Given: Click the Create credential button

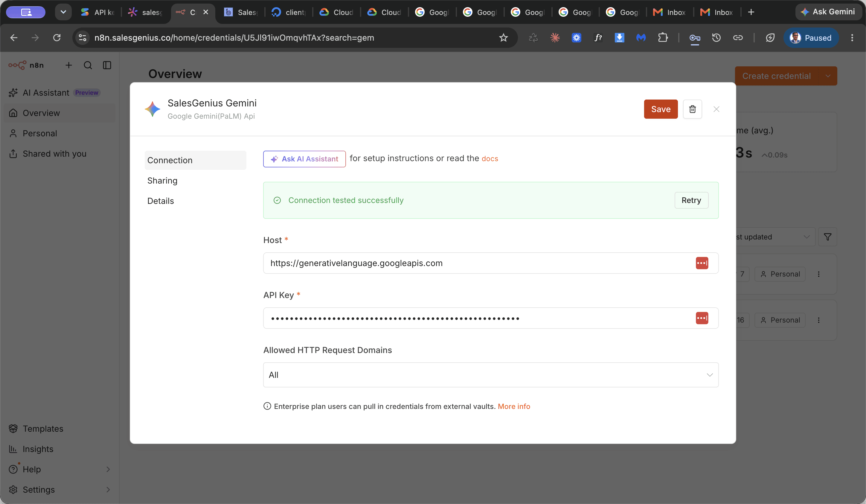Looking at the screenshot, I should pos(777,76).
